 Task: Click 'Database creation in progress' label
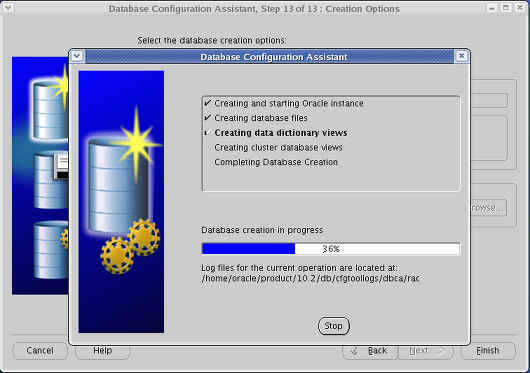[262, 230]
